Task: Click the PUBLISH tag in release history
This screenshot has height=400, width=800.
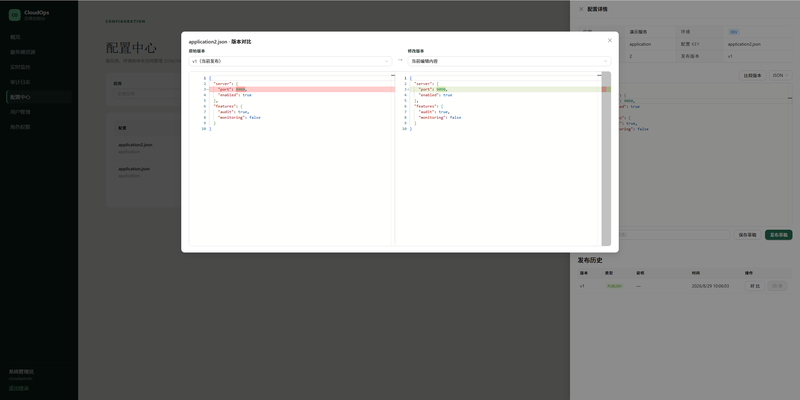Action: click(614, 286)
